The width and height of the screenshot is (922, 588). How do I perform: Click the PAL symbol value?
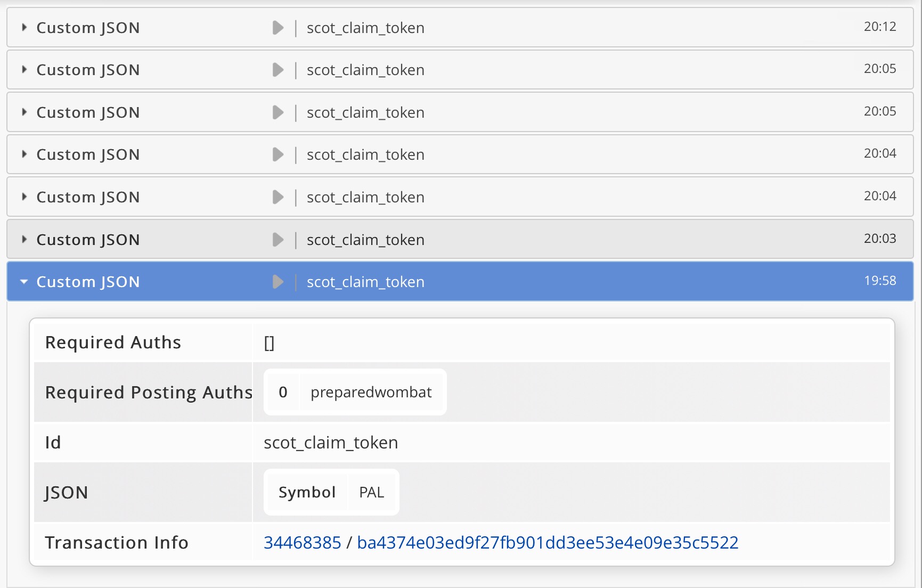tap(371, 492)
